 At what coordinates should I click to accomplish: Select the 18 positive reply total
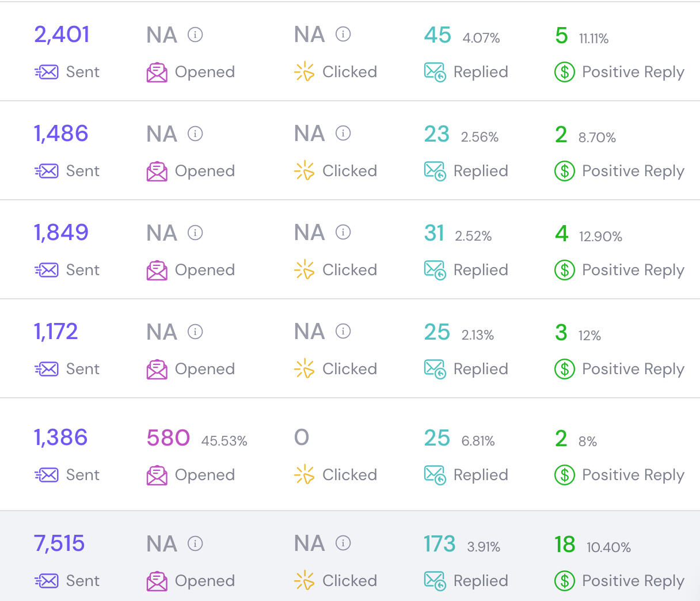pos(564,544)
